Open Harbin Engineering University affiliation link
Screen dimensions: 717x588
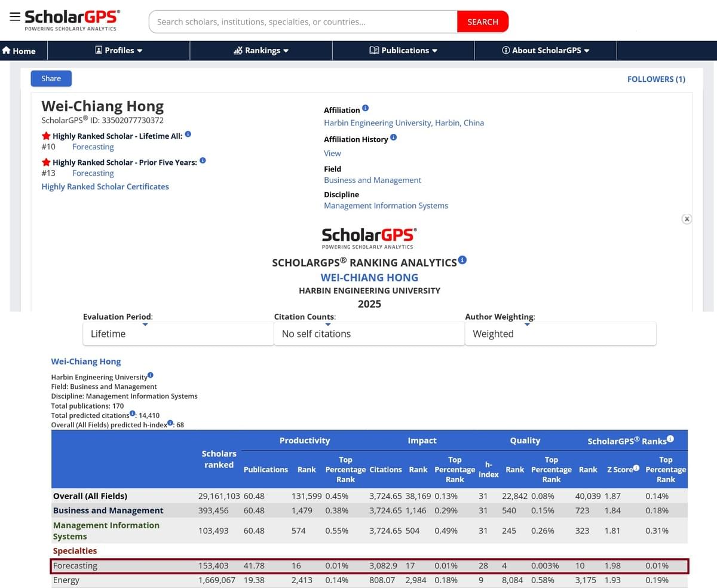pyautogui.click(x=404, y=122)
